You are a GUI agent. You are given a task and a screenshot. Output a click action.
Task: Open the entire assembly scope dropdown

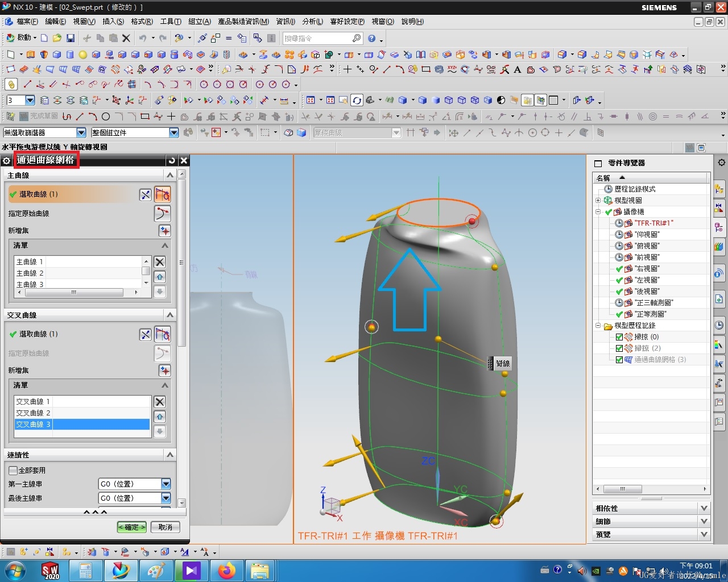tap(174, 132)
